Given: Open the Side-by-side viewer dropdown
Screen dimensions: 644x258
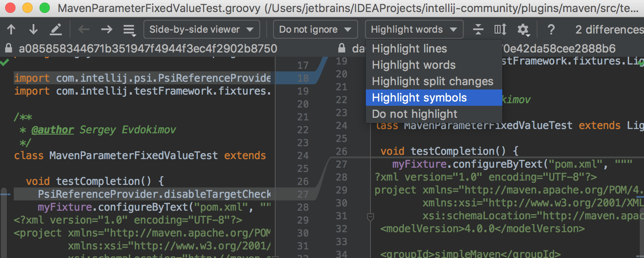Looking at the screenshot, I should [201, 30].
